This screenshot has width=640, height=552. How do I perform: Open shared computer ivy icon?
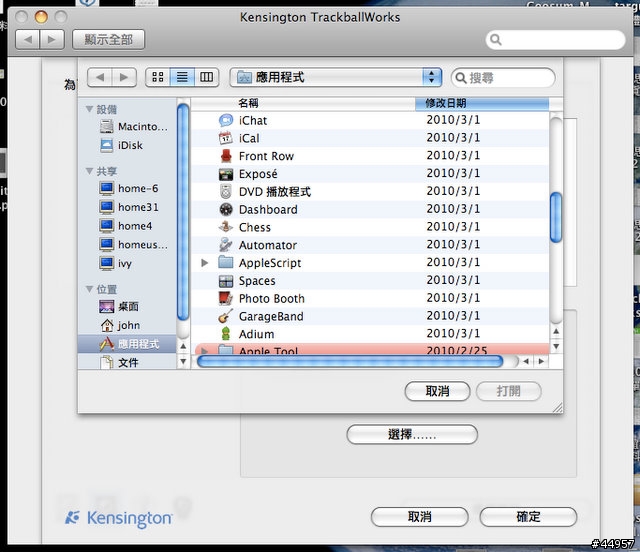(x=107, y=263)
